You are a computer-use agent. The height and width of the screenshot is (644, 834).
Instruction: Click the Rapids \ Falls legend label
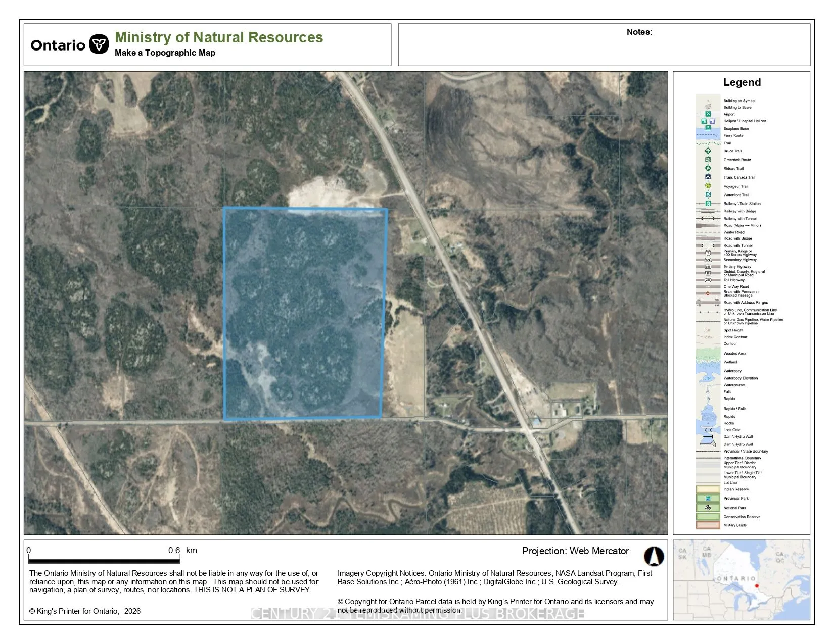[734, 409]
